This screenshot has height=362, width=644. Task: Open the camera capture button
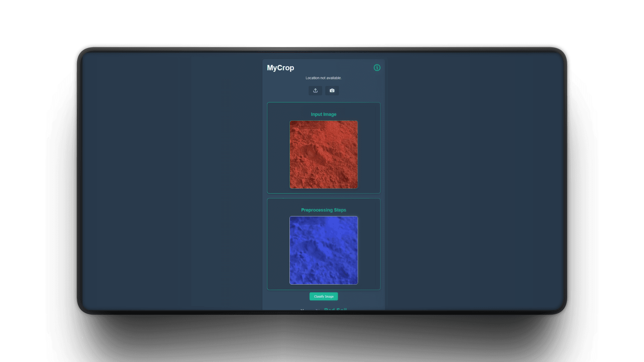pyautogui.click(x=332, y=90)
